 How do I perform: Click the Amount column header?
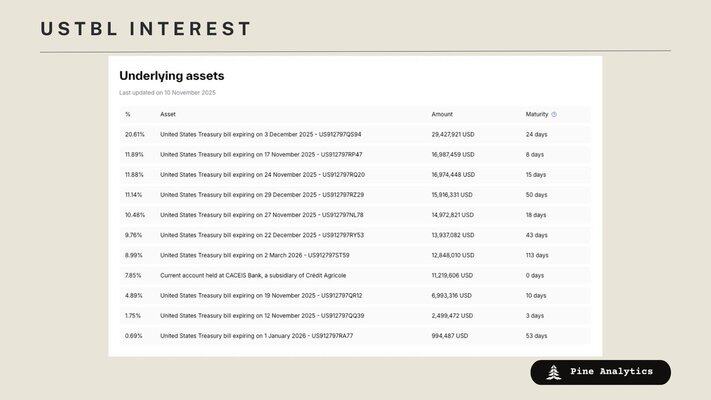click(x=442, y=114)
